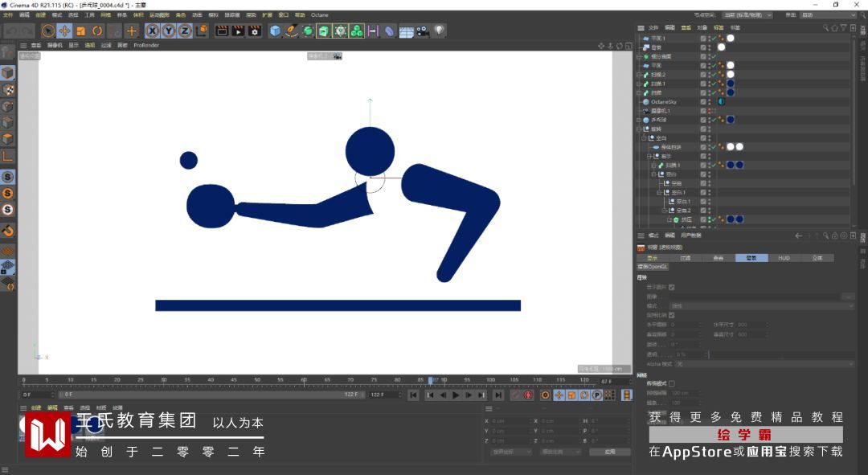Click frame 50 on the timeline ruler
The image size is (868, 475).
pos(257,380)
